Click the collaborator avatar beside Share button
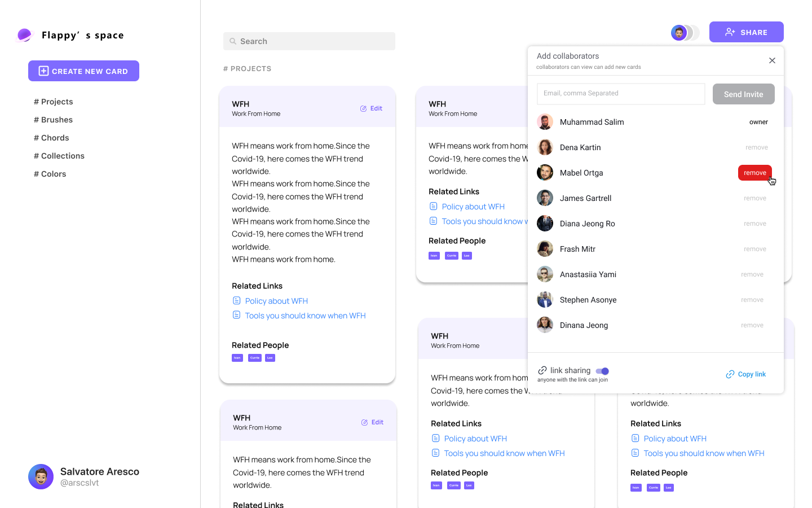Image resolution: width=812 pixels, height=508 pixels. pos(679,33)
